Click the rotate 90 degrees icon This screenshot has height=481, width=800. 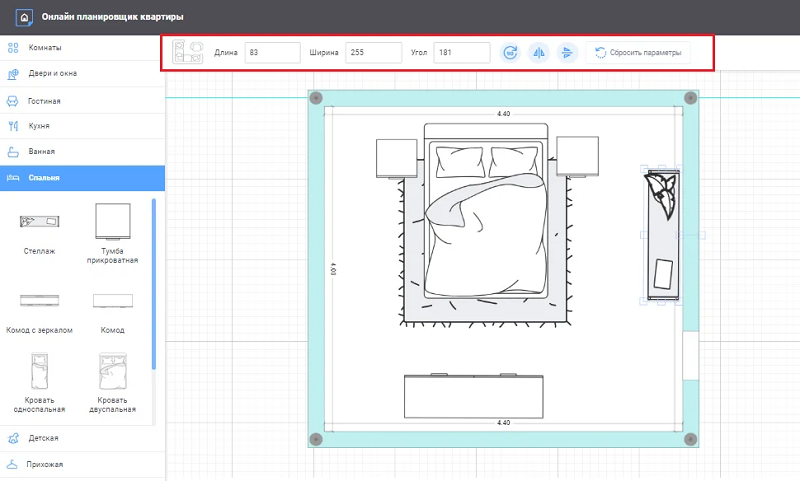coord(510,52)
